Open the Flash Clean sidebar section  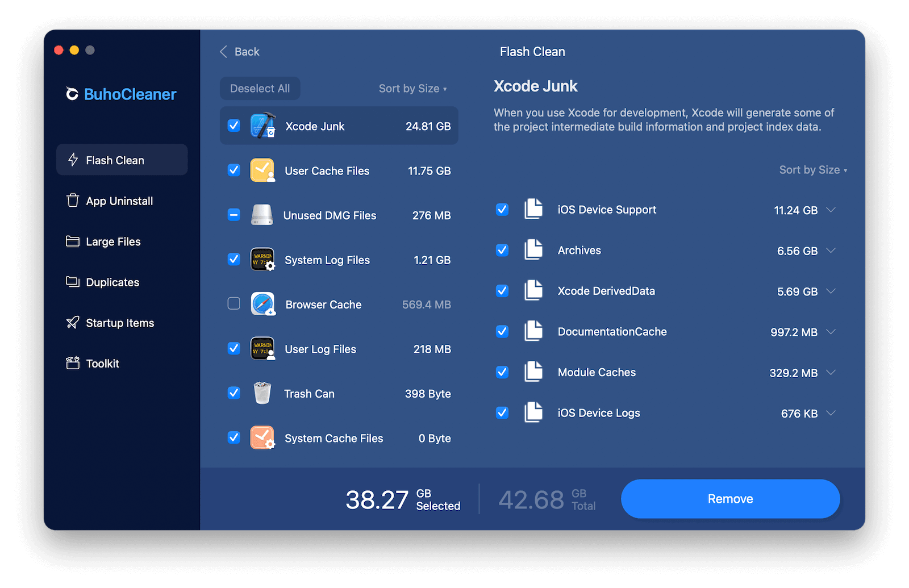pyautogui.click(x=122, y=160)
